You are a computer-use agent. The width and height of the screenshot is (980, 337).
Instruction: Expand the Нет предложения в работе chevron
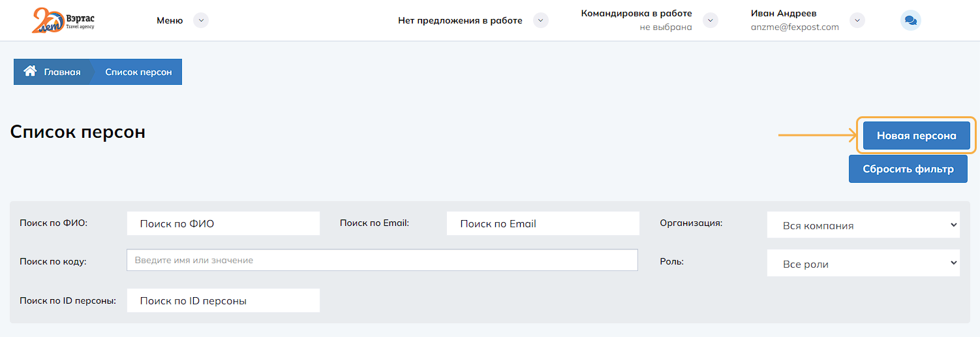point(540,20)
